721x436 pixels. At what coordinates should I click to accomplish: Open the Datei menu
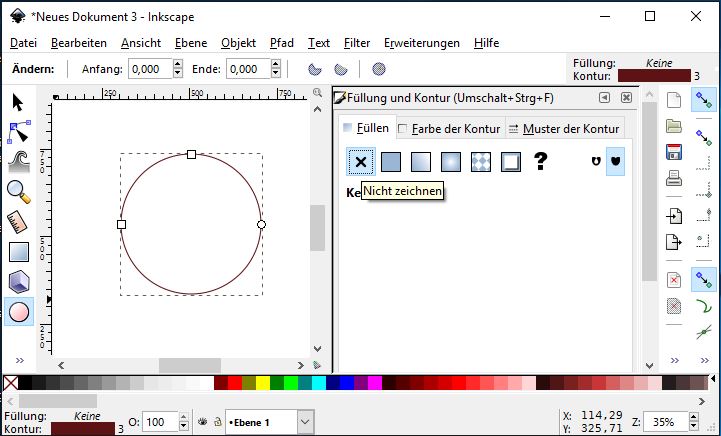point(23,43)
